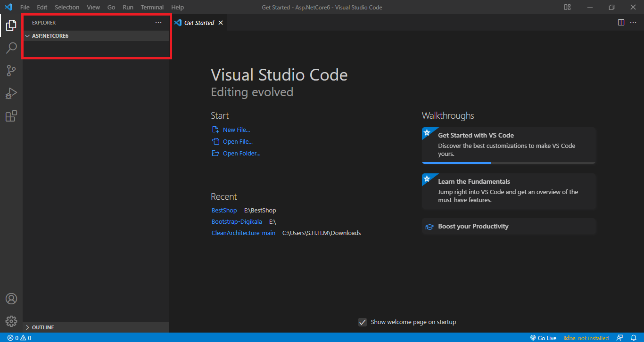
Task: Open the File menu
Action: click(x=25, y=7)
